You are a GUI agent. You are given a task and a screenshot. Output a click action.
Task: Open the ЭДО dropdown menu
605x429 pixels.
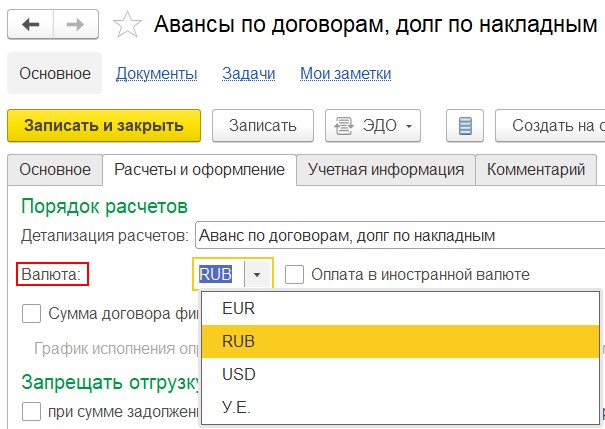click(x=373, y=126)
